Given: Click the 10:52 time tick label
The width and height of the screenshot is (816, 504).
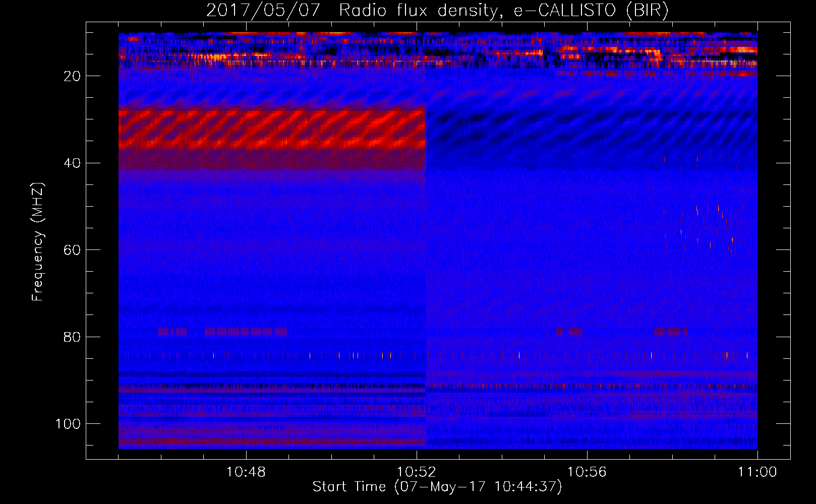Looking at the screenshot, I should (x=416, y=472).
